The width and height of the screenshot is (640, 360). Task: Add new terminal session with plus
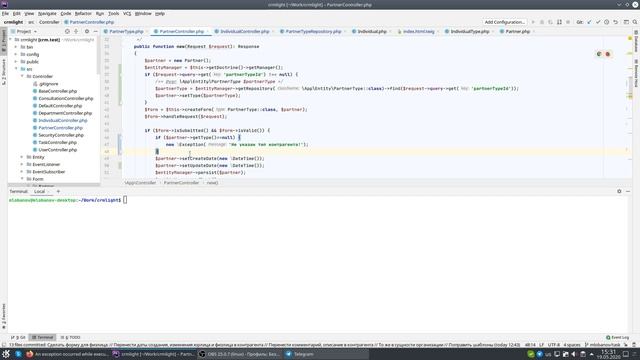pos(58,191)
